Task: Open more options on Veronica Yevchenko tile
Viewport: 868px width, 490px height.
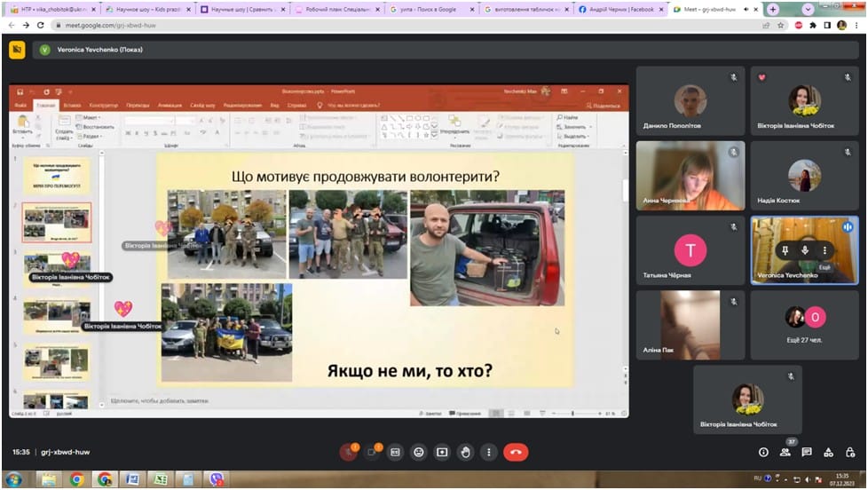Action: point(825,251)
